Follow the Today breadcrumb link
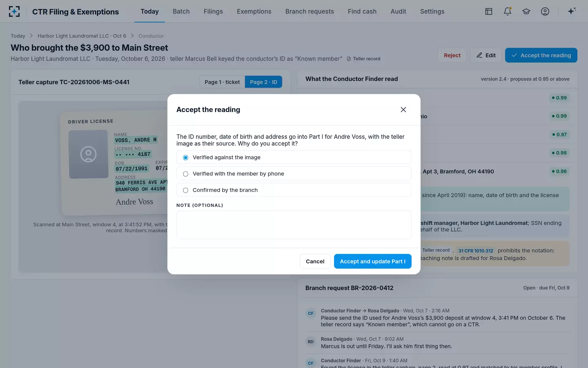588x368 pixels. [x=18, y=36]
